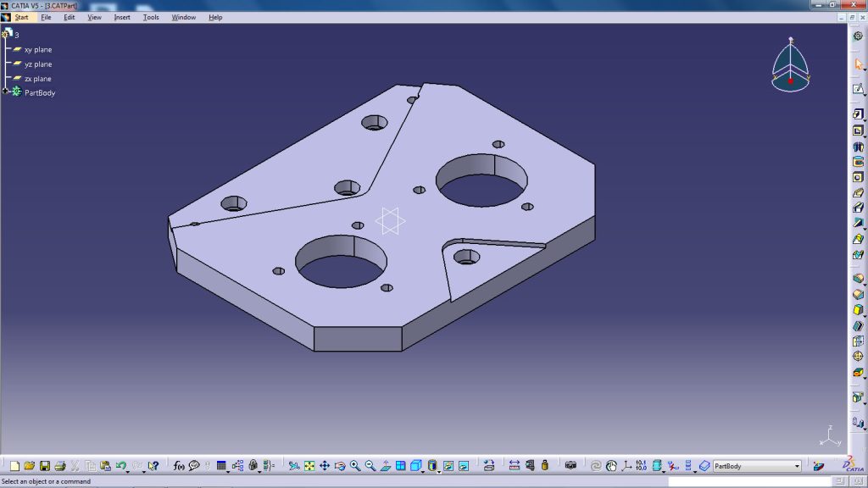868x488 pixels.
Task: Toggle the Fly mode icon
Action: [294, 466]
